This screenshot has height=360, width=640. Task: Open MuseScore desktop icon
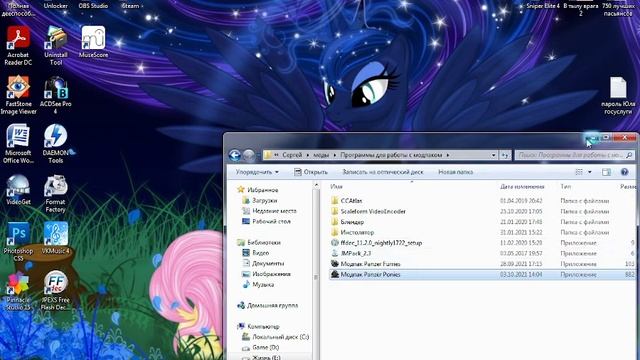click(x=93, y=42)
